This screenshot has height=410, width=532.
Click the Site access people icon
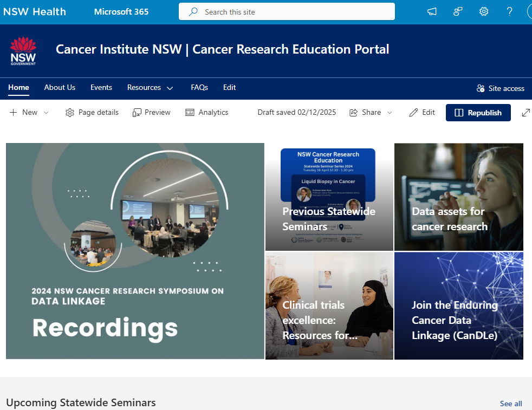[x=481, y=88]
